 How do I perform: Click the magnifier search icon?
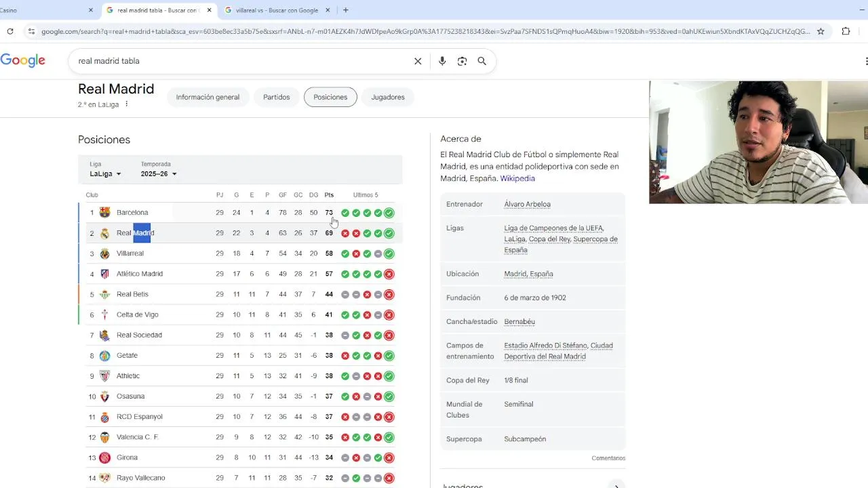(481, 61)
